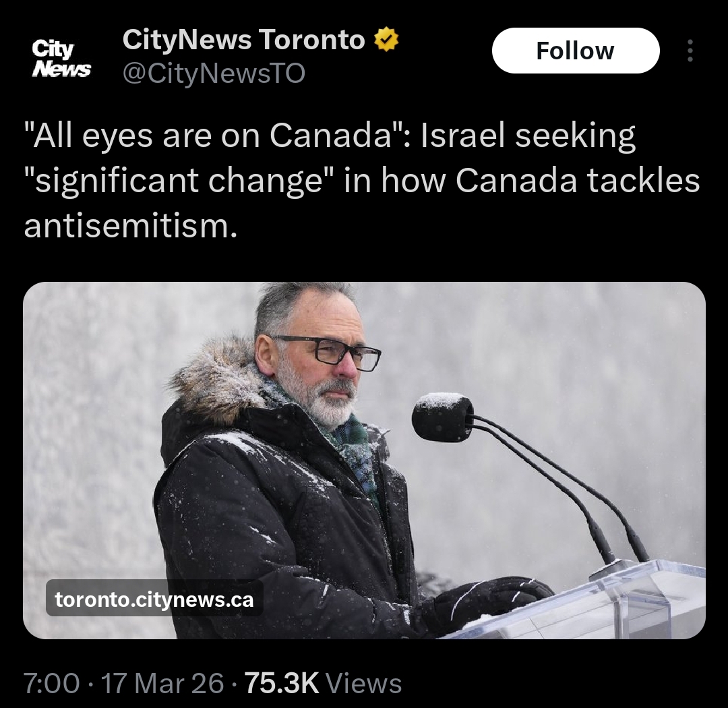Click the 17 Mar 26 date
The height and width of the screenshot is (708, 728).
point(162,683)
